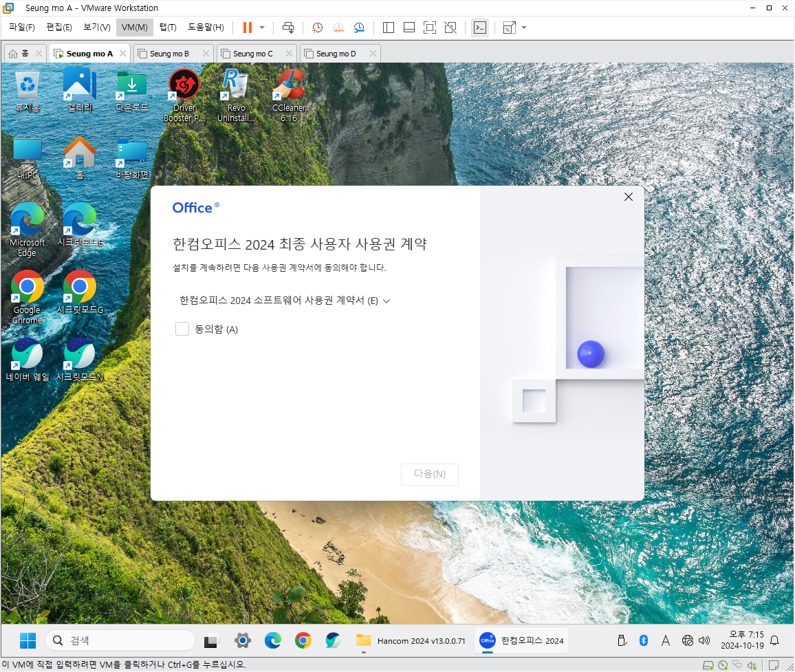Click the 검색 taskbar search box
795x672 pixels.
click(120, 640)
